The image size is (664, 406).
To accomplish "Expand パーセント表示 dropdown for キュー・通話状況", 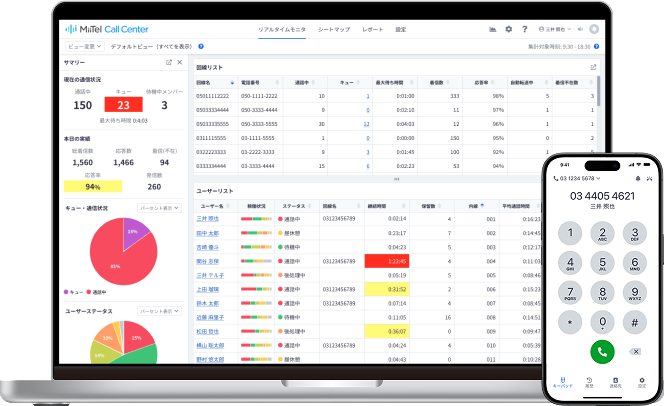I will coord(158,208).
